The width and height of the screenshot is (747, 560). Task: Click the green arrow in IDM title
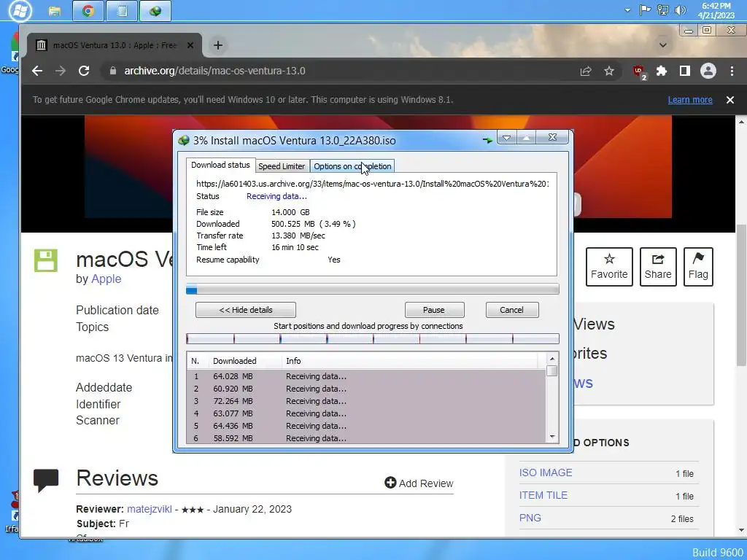487,141
